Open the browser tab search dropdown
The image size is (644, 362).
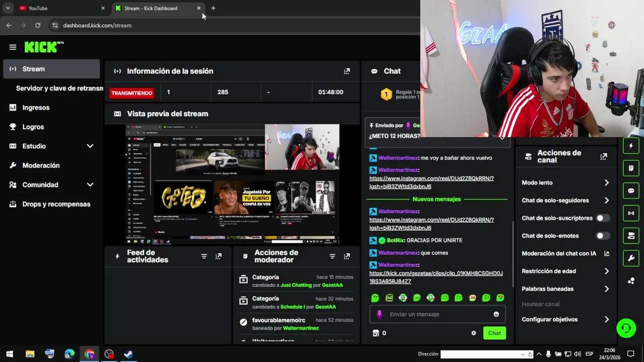(8, 8)
